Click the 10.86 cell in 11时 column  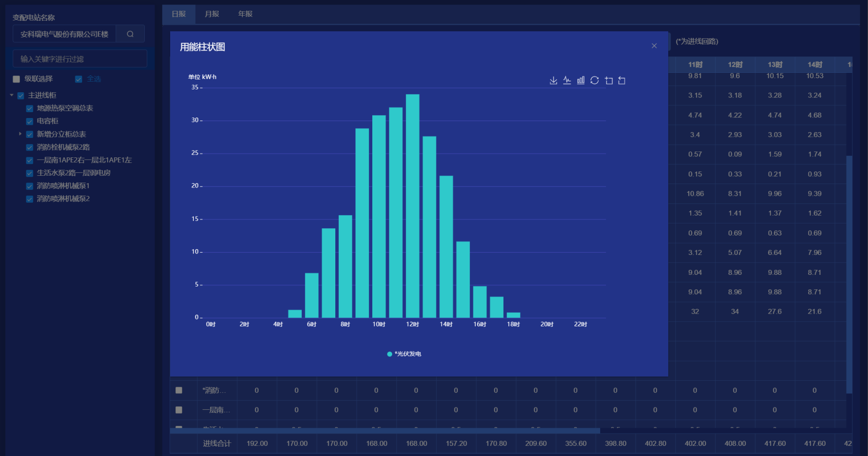695,194
